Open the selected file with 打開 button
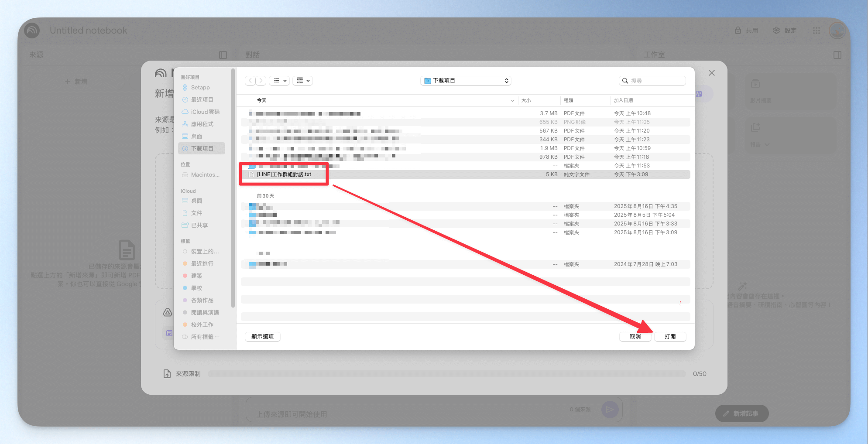 [x=670, y=337]
